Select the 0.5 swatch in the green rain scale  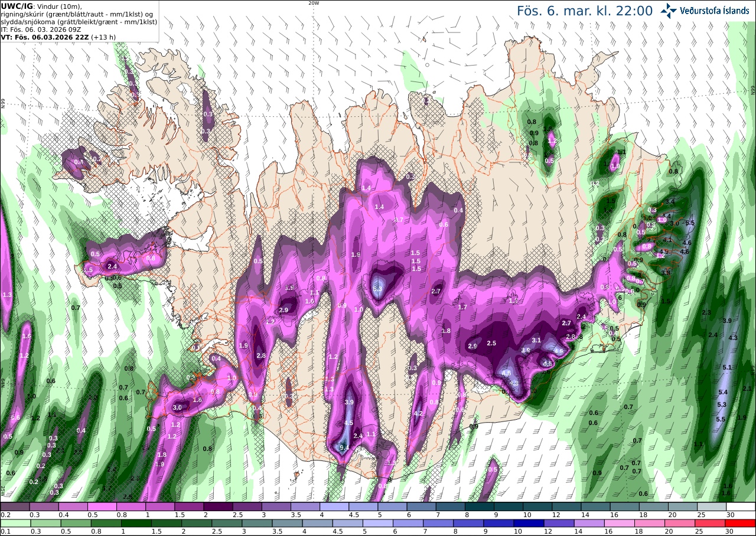pos(76,523)
